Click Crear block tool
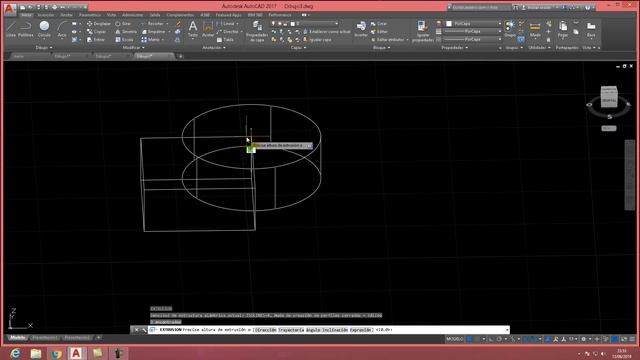Screen dimensions: 640x360 click(379, 24)
